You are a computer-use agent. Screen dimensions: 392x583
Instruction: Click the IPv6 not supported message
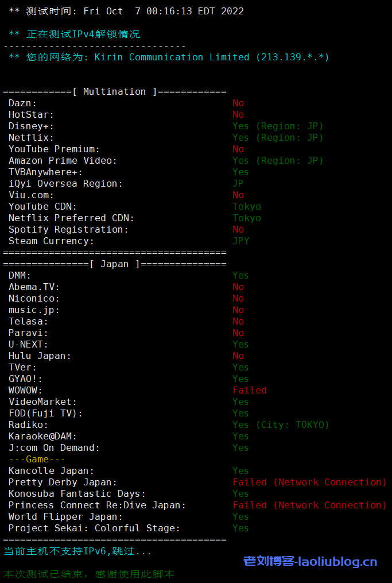[x=77, y=551]
